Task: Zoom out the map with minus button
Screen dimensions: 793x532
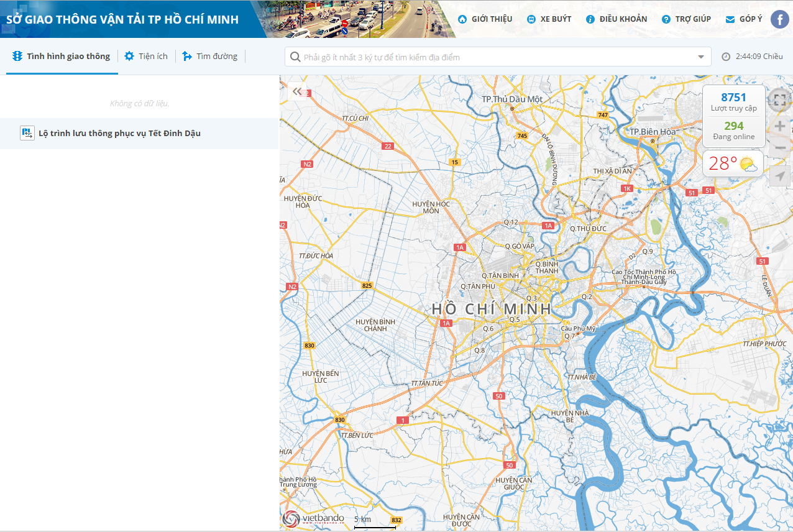Action: point(780,148)
